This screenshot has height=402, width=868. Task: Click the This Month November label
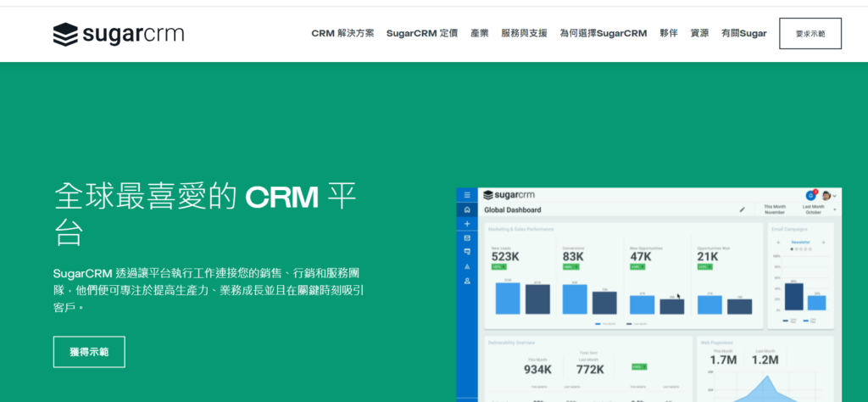point(775,209)
